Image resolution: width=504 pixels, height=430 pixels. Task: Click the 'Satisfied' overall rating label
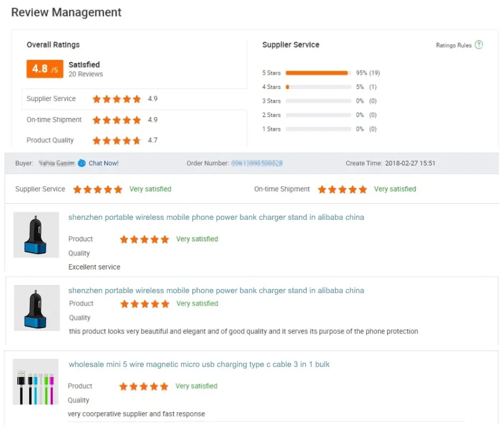coord(84,65)
